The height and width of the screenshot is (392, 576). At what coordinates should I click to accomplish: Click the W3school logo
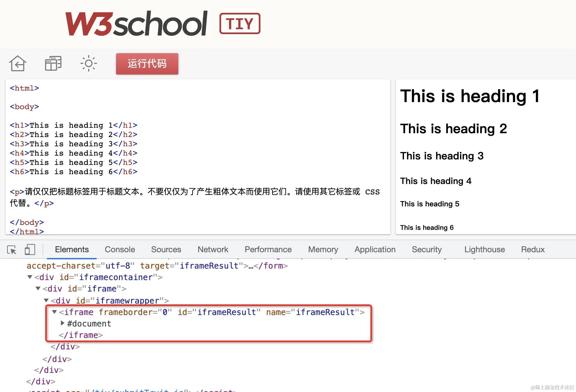[136, 24]
